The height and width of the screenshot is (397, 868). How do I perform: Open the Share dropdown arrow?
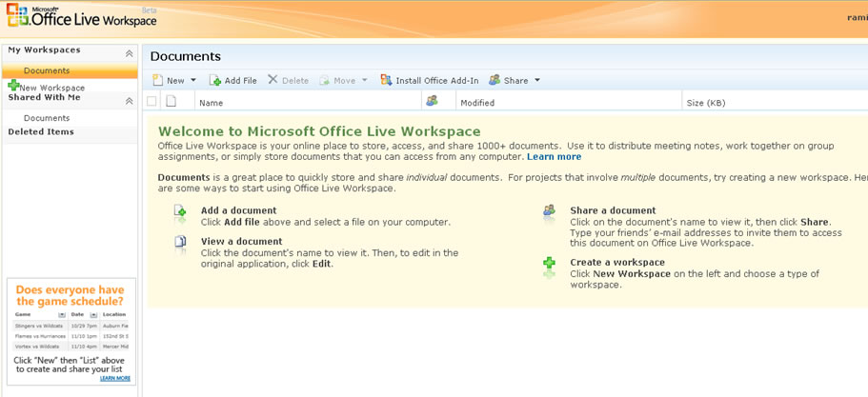pyautogui.click(x=537, y=80)
